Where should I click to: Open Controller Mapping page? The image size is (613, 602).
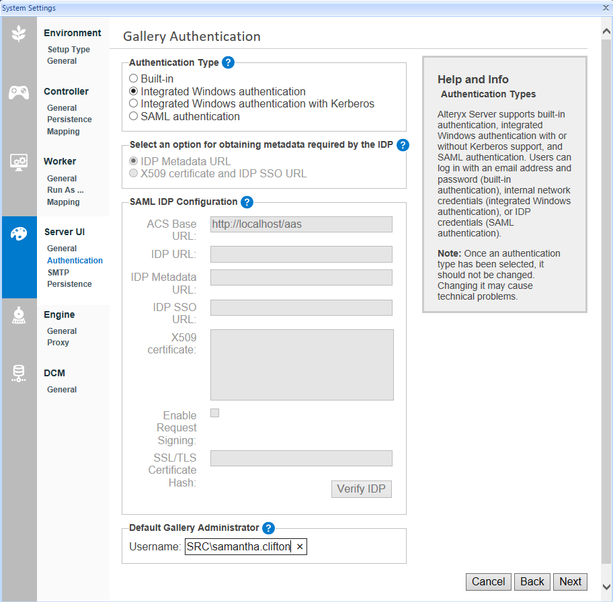pos(63,131)
